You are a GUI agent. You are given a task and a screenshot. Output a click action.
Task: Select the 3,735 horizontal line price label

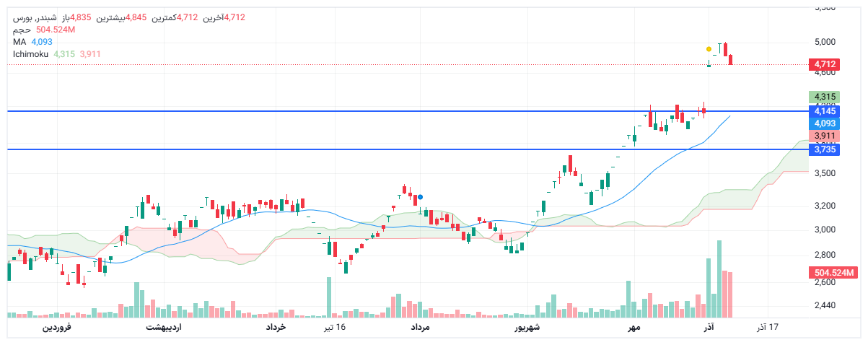tap(825, 149)
